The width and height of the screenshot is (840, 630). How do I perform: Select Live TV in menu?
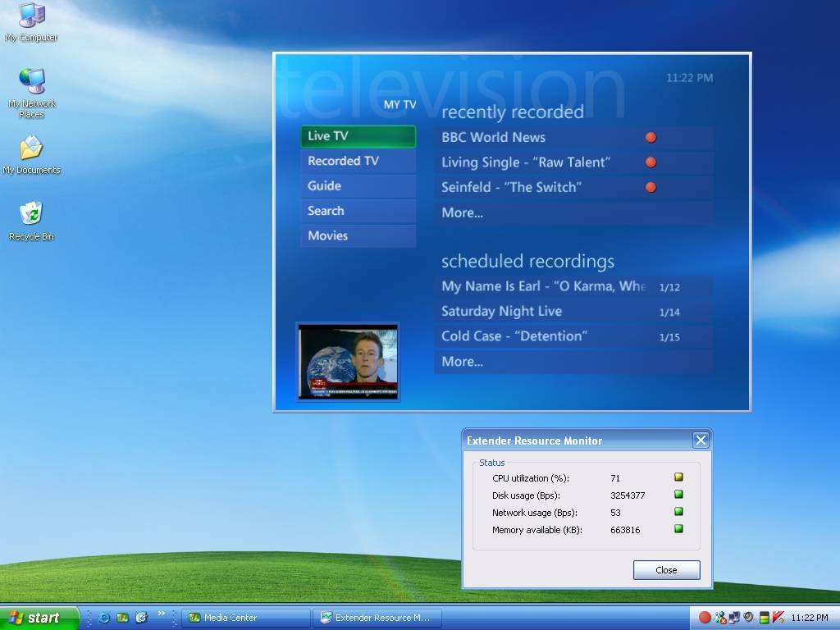(x=358, y=136)
